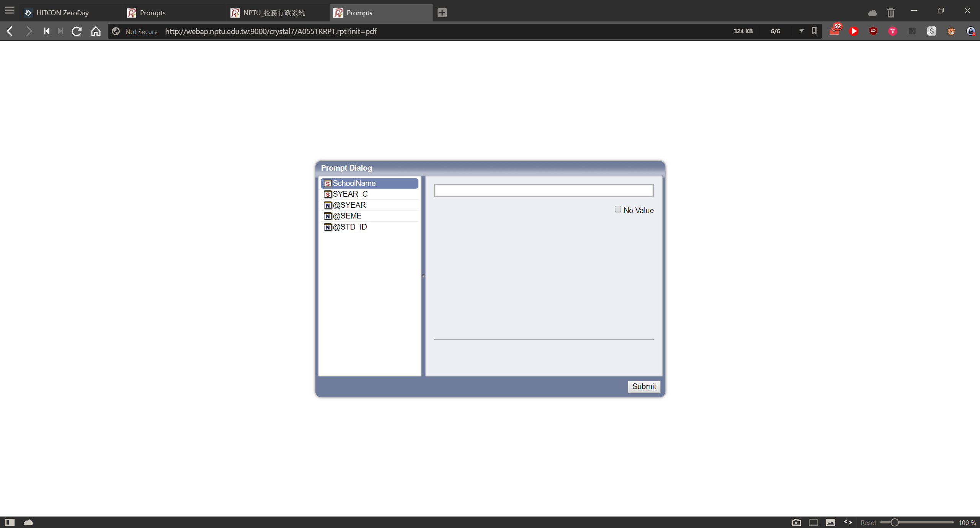Viewport: 980px width, 528px height.
Task: Open the padlock extension icon
Action: [971, 31]
